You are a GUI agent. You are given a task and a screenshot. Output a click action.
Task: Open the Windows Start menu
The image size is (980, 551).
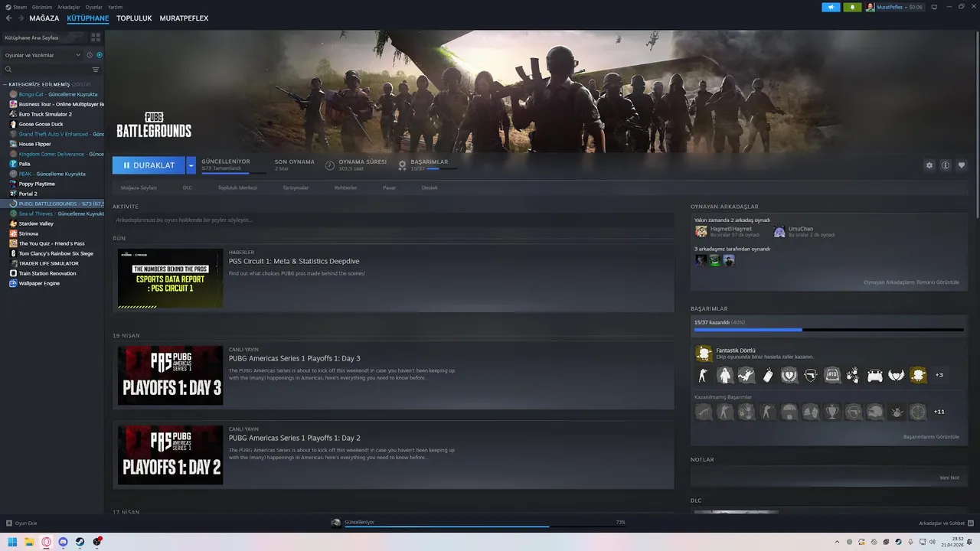[x=12, y=542]
